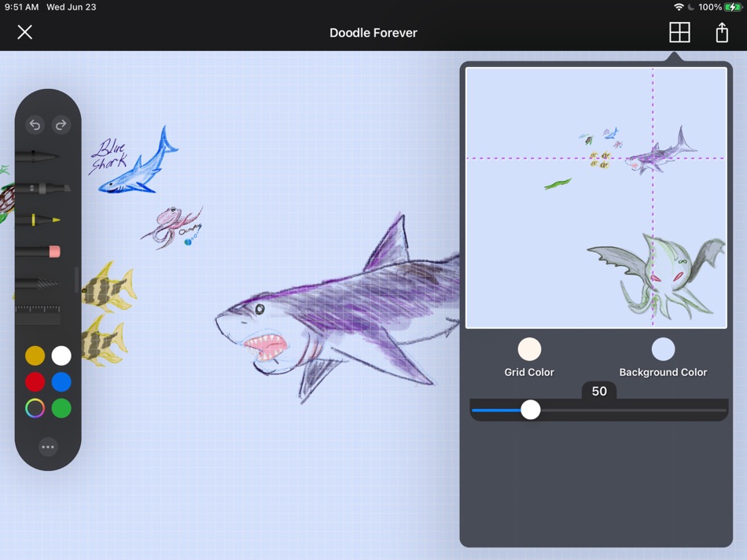Pick the blue color swatch

point(61,381)
